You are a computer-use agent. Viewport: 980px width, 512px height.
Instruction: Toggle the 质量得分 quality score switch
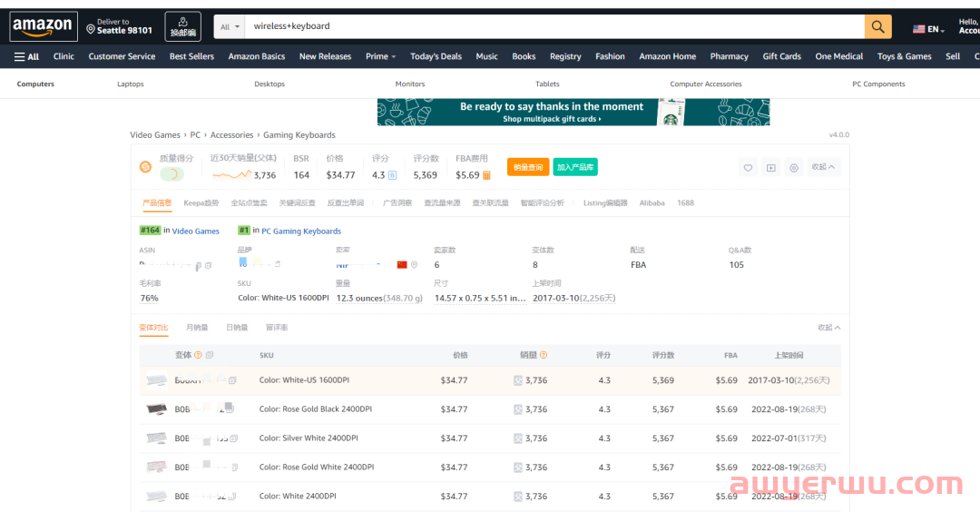coord(171,174)
